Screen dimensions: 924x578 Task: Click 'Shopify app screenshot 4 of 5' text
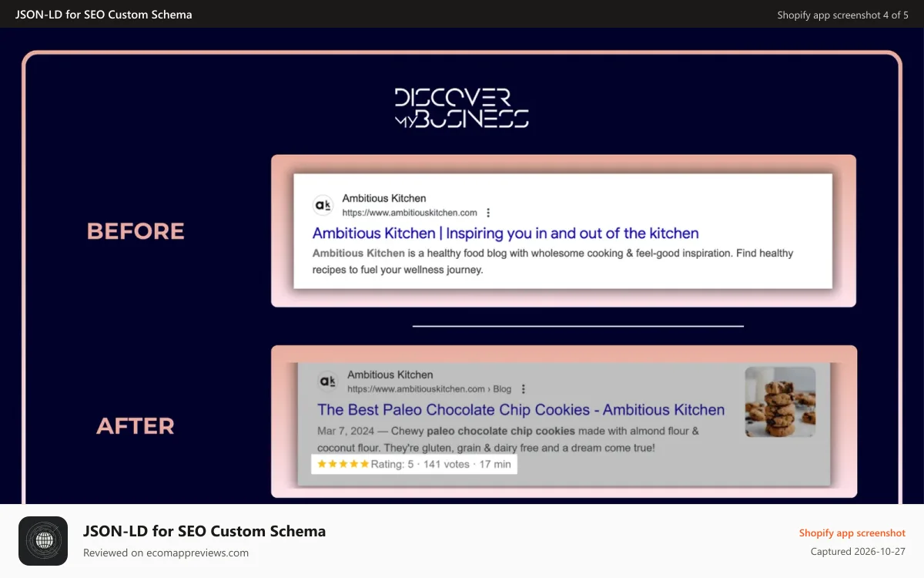842,15
